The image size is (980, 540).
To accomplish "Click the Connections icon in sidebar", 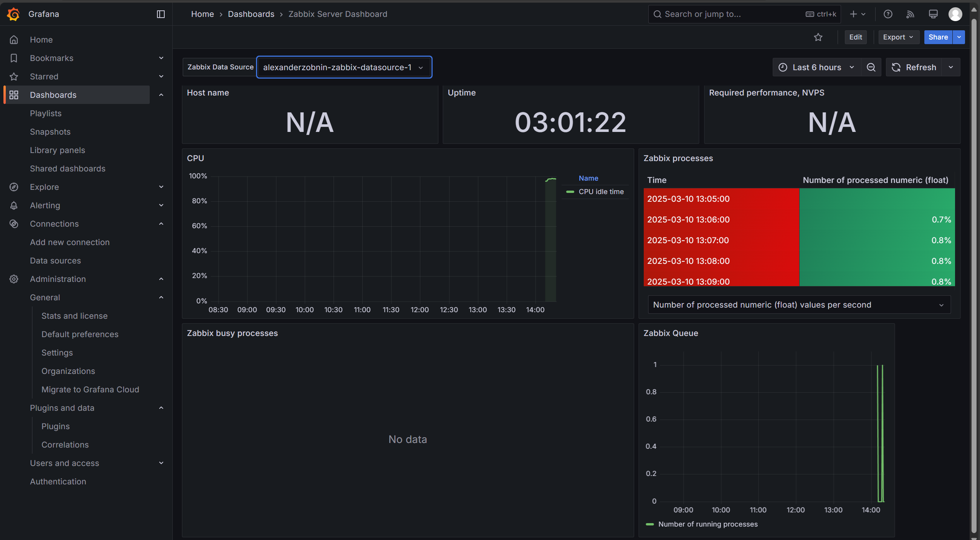I will (14, 224).
